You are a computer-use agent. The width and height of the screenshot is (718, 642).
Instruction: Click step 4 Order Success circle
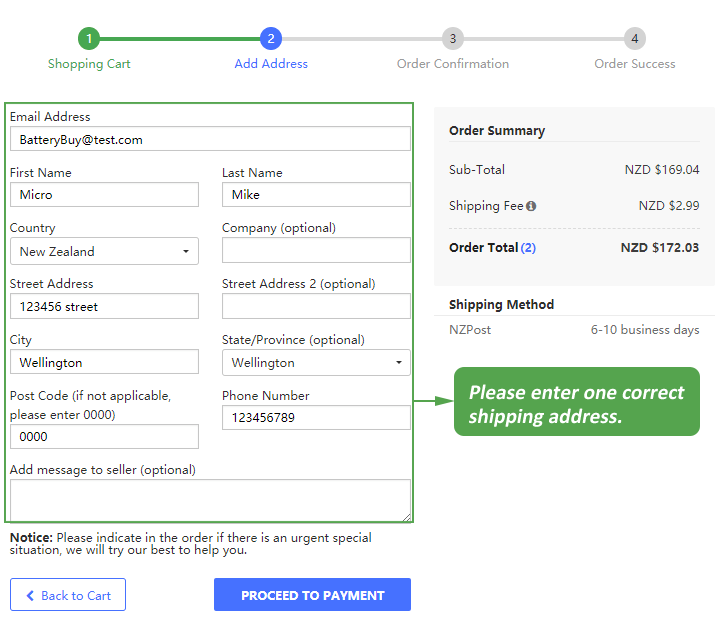click(x=634, y=39)
